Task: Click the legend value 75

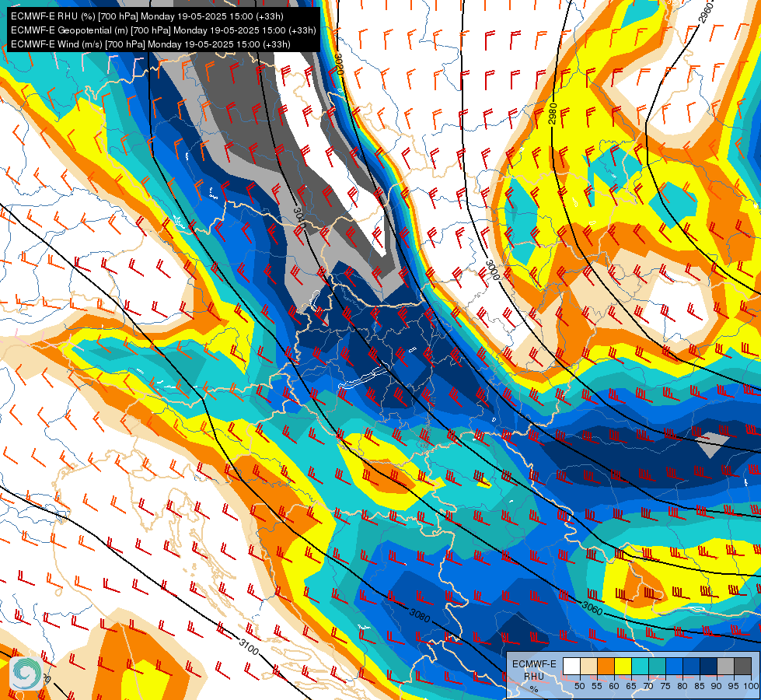Action: tap(665, 686)
